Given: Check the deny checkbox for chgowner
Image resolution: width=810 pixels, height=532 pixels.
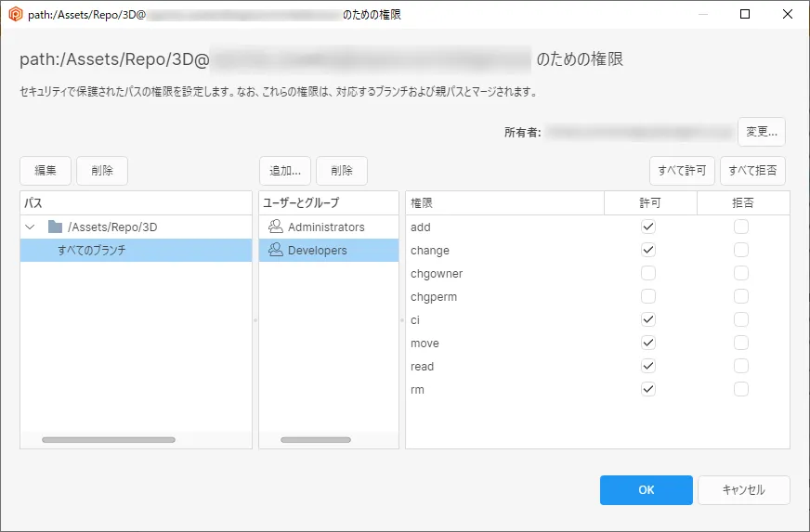Looking at the screenshot, I should tap(740, 273).
